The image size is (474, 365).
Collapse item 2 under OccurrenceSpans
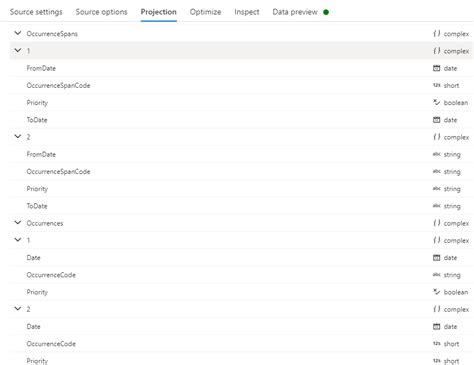pyautogui.click(x=18, y=137)
